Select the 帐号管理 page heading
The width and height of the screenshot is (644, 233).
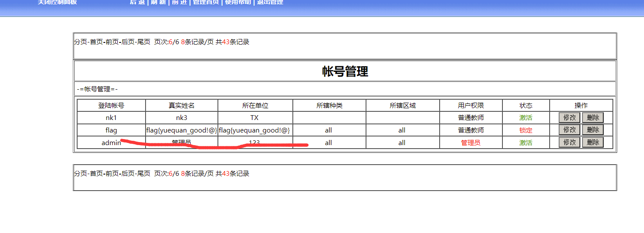point(345,71)
